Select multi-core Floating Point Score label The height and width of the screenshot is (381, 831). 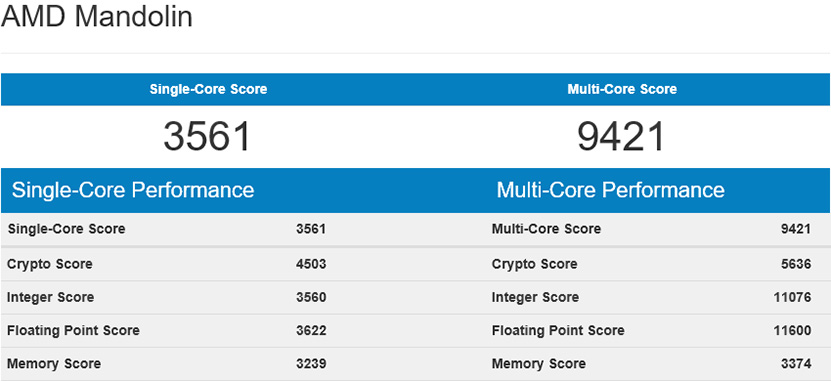(558, 331)
